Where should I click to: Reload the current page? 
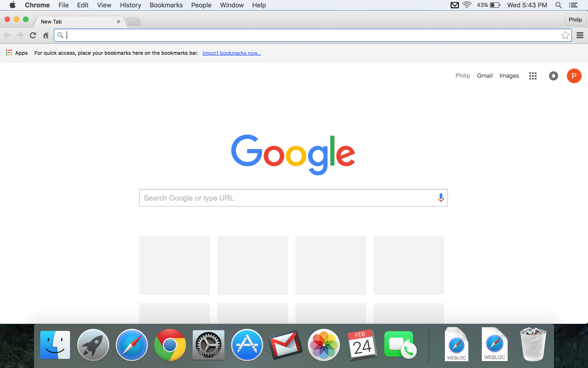click(33, 35)
